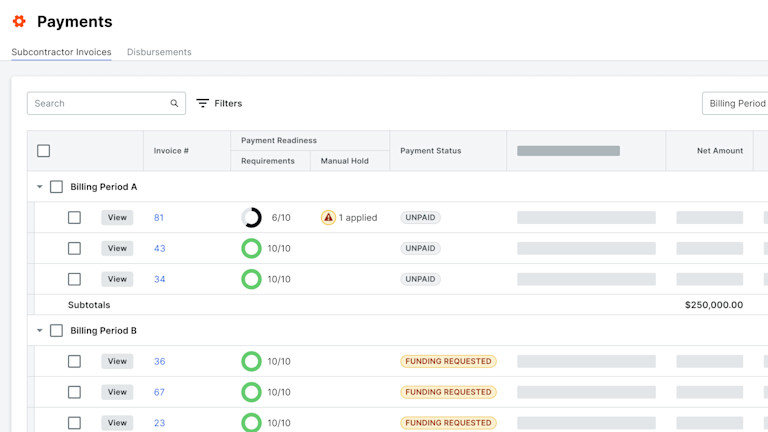Focus the Search input field
This screenshot has width=768, height=432.
[x=106, y=103]
